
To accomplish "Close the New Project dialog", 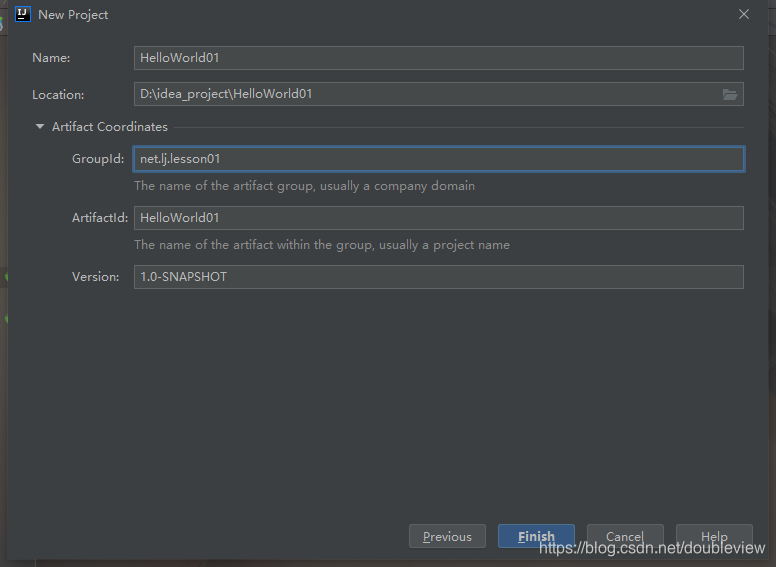I will 744,14.
